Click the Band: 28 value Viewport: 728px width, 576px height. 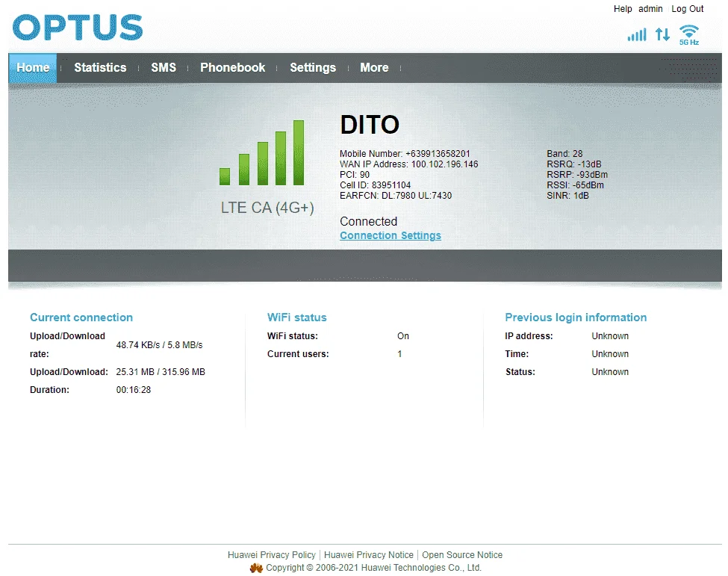564,154
